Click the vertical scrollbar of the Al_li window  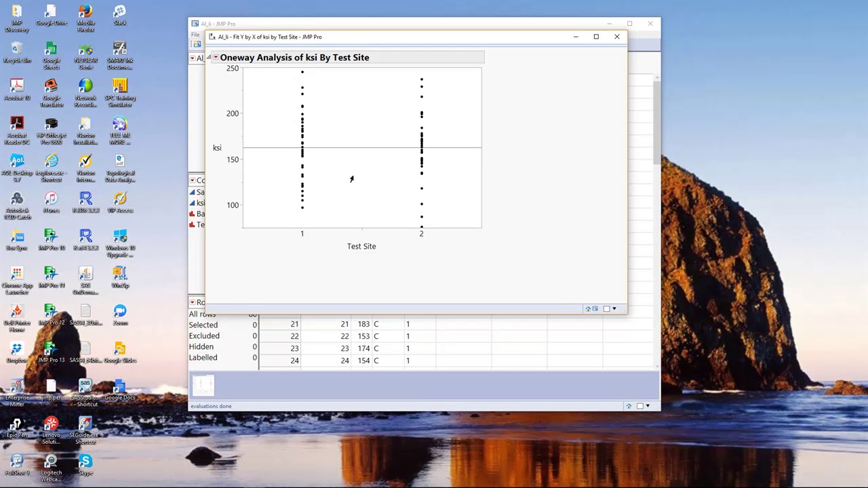point(656,122)
